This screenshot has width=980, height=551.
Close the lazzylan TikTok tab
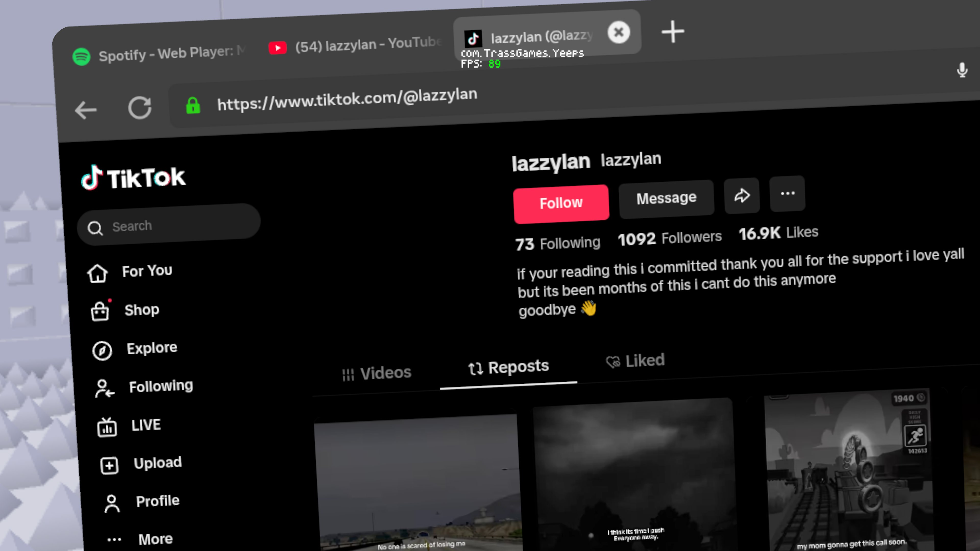tap(619, 32)
